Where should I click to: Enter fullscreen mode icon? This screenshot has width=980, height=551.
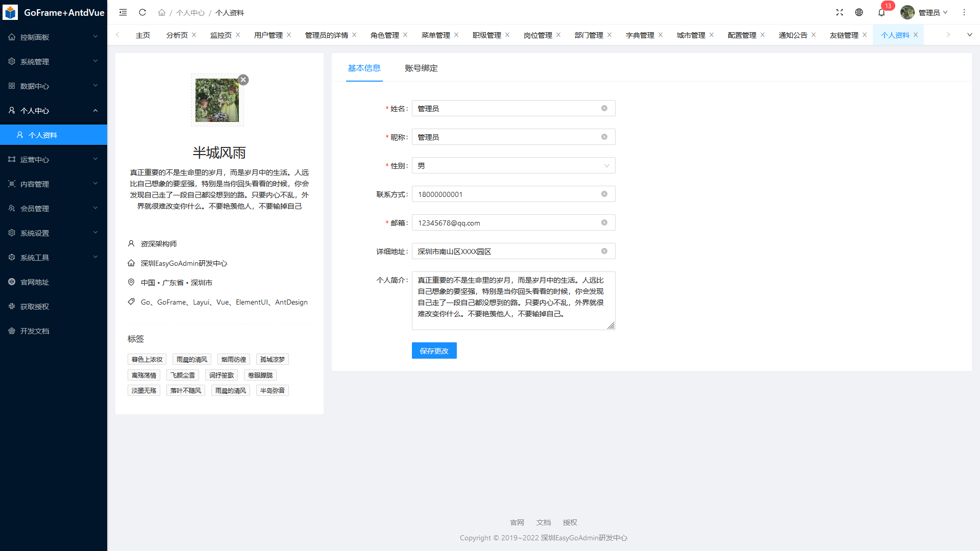(x=840, y=12)
